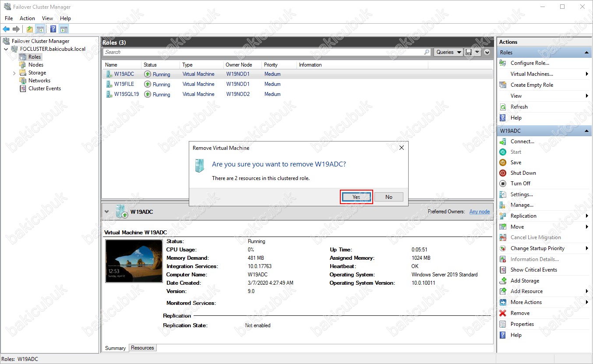
Task: Click the blue Help toolbar icon
Action: [x=53, y=29]
